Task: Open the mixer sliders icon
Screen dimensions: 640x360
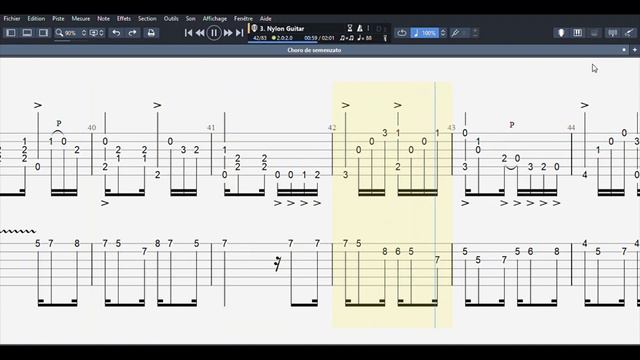Action: [613, 33]
